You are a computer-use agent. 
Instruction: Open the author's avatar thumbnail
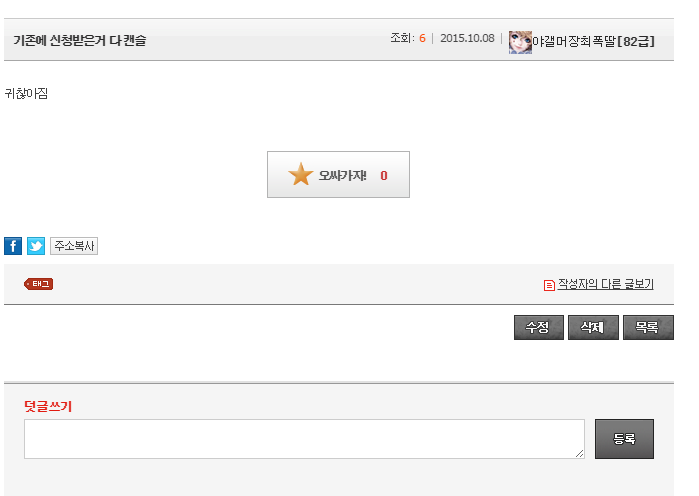520,42
